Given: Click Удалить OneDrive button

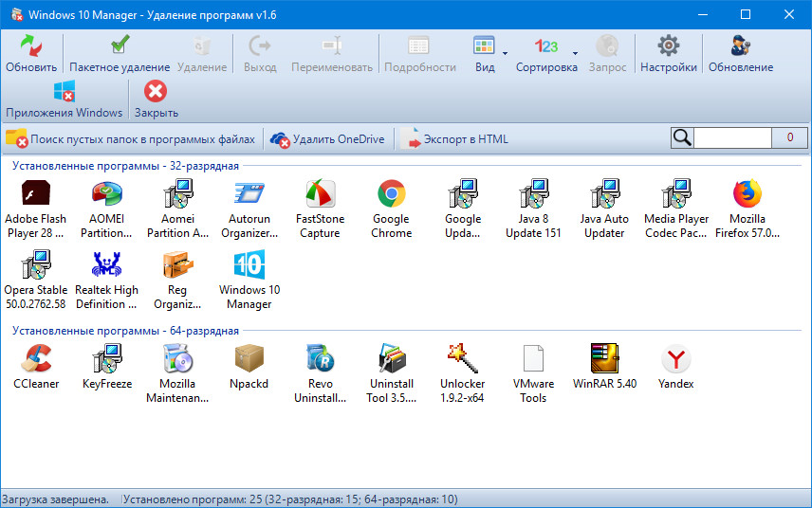Looking at the screenshot, I should [x=328, y=139].
